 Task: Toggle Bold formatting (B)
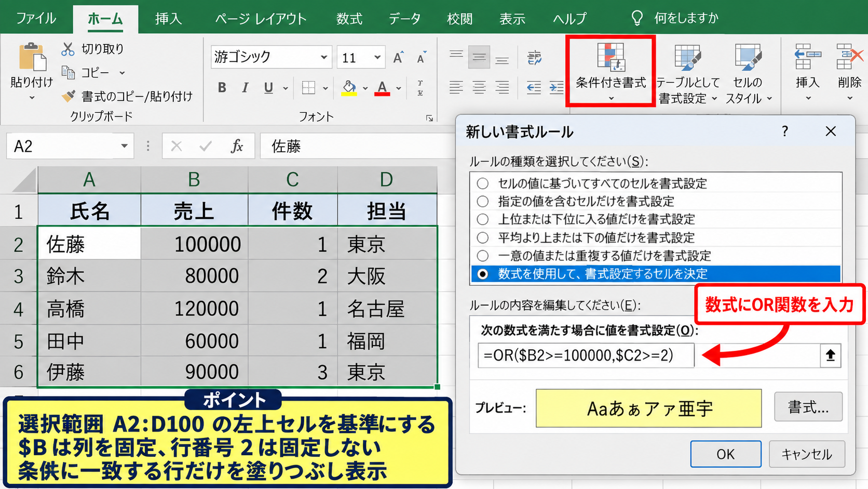click(222, 88)
